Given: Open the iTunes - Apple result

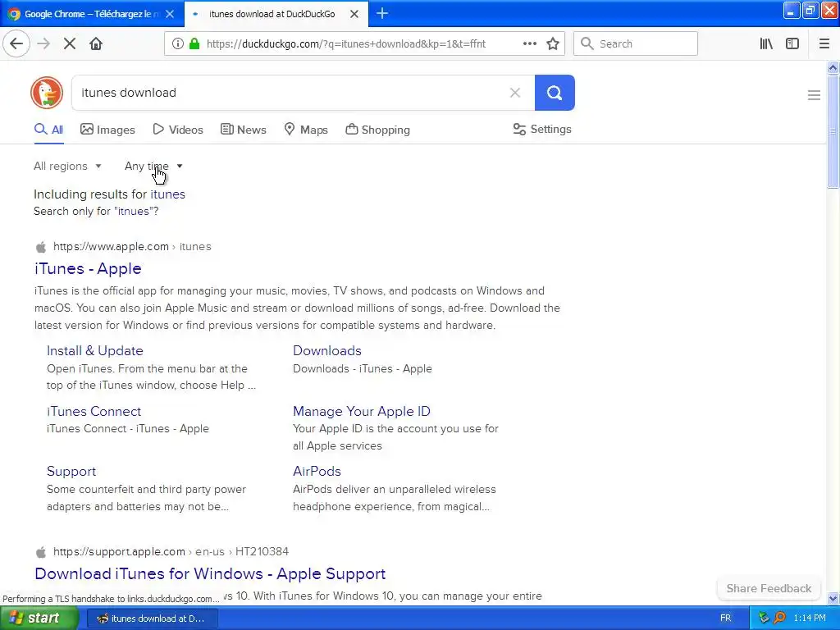Looking at the screenshot, I should point(88,268).
